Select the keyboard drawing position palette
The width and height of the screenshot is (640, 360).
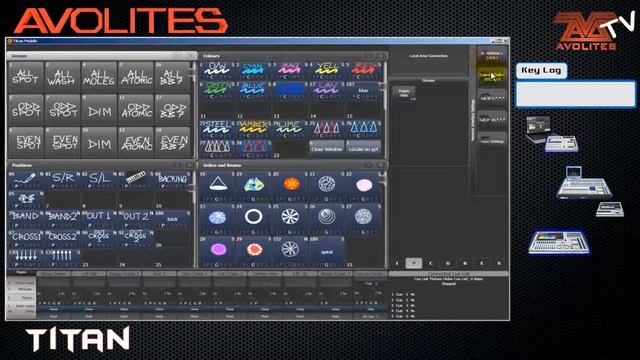click(x=136, y=180)
